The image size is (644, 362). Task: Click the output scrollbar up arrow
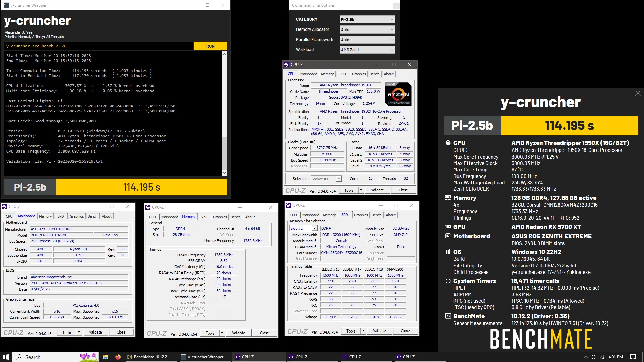tap(224, 54)
